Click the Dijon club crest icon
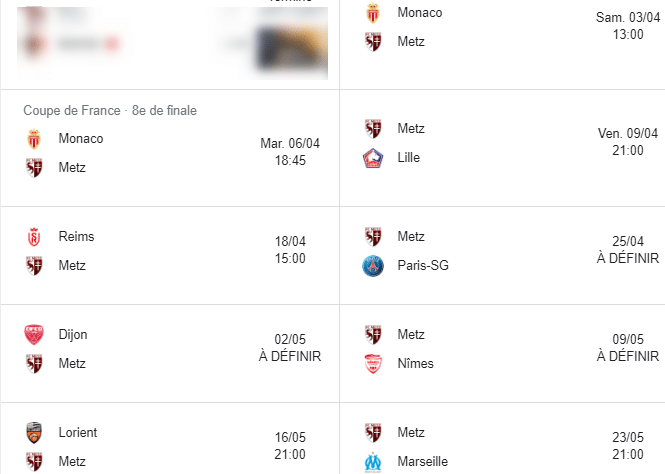Image resolution: width=665 pixels, height=474 pixels. tap(34, 335)
